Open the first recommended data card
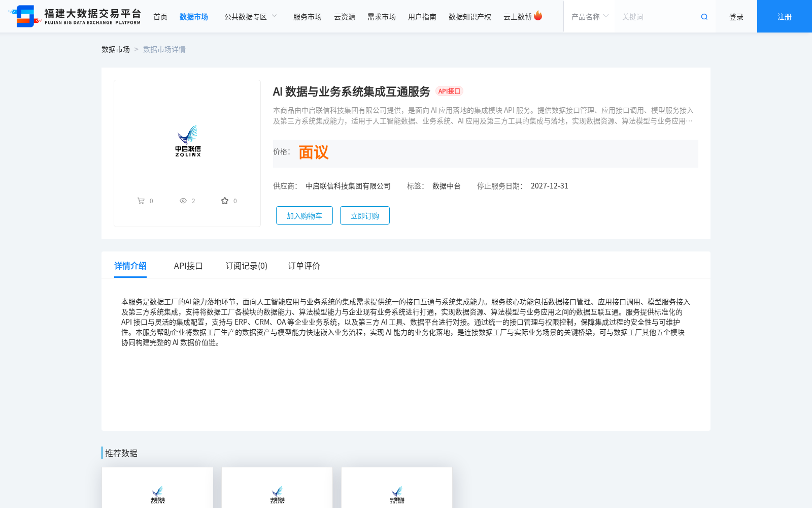Screen dimensions: 812x508 tap(157, 488)
